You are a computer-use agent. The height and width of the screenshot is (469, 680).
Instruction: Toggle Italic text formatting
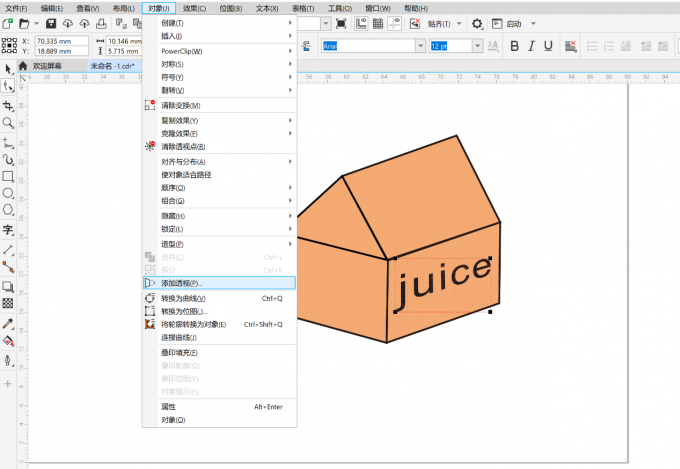pos(531,46)
